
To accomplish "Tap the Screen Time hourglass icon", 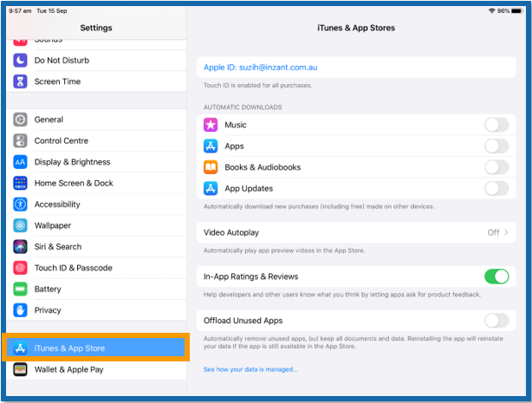I will pyautogui.click(x=20, y=81).
